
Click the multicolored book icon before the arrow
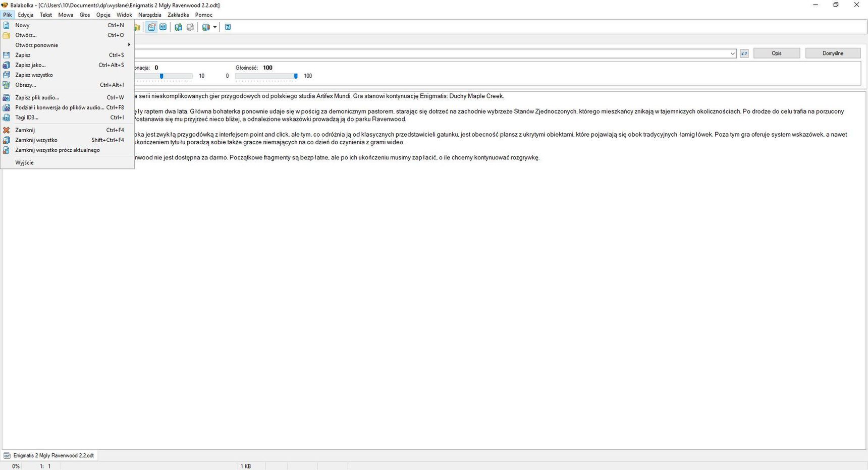(x=206, y=27)
